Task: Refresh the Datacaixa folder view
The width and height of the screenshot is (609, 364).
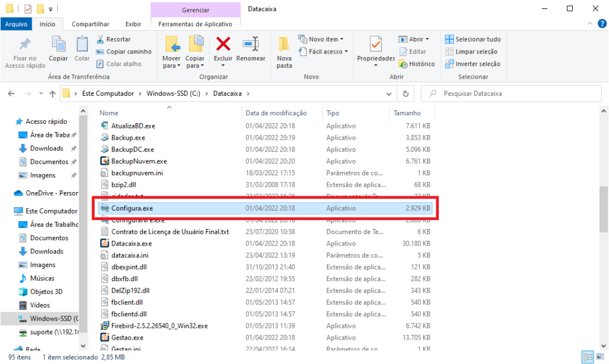Action: [x=406, y=93]
